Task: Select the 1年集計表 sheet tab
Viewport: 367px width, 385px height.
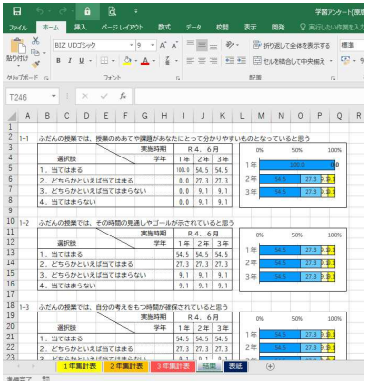Action: [x=80, y=366]
